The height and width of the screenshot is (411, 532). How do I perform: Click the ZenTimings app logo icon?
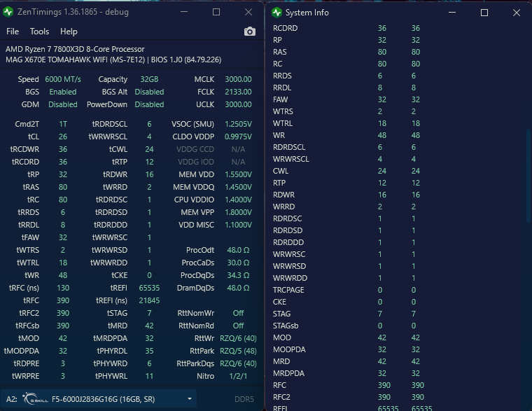(8, 12)
